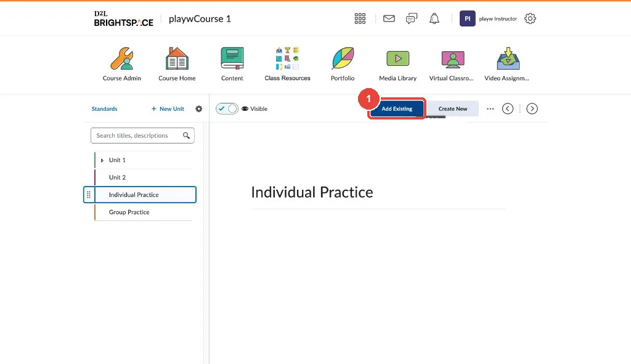The width and height of the screenshot is (631, 364).
Task: Open the Add Existing menu
Action: click(x=397, y=108)
